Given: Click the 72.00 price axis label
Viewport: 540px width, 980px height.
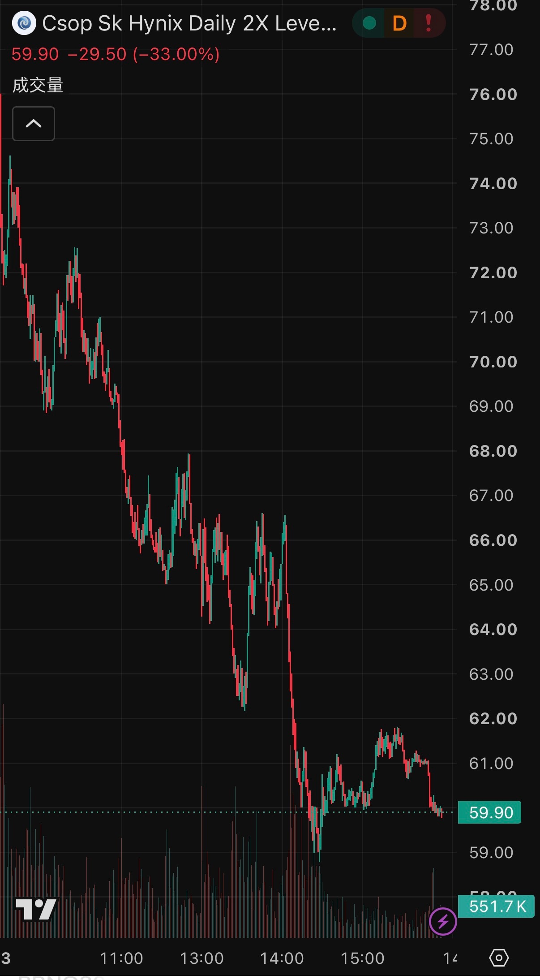Looking at the screenshot, I should click(x=493, y=272).
